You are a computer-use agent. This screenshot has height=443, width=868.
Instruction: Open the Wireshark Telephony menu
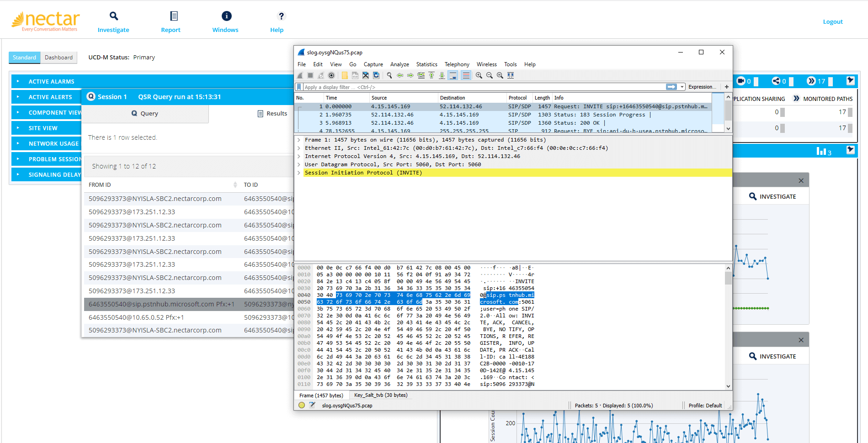[x=457, y=64]
